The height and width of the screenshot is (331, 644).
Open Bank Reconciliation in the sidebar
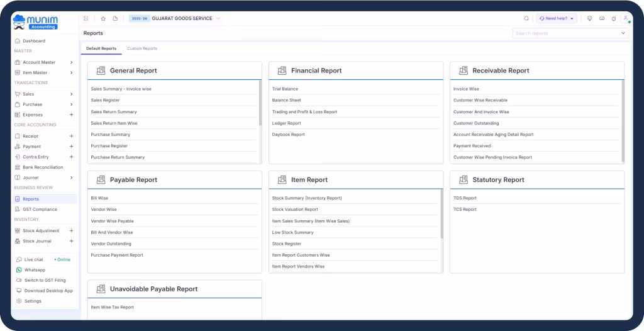pyautogui.click(x=43, y=167)
